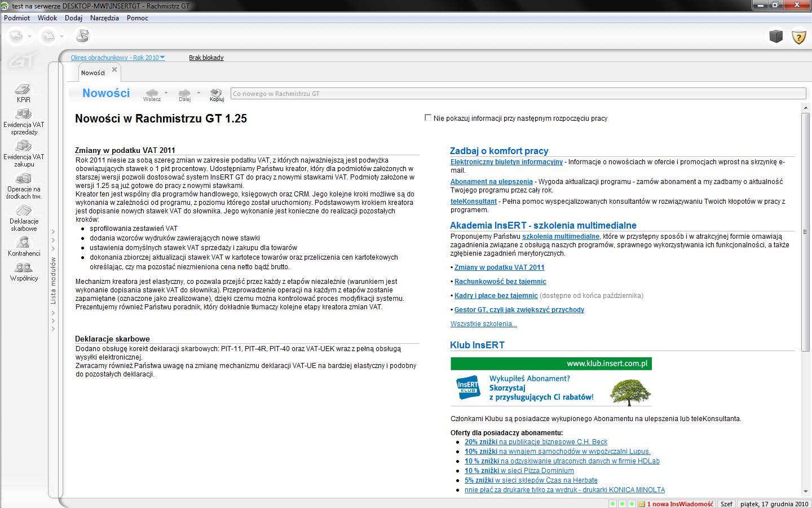Viewport: 812px width, 508px height.
Task: Open Ewidencja VAT zakupu module
Action: click(24, 154)
